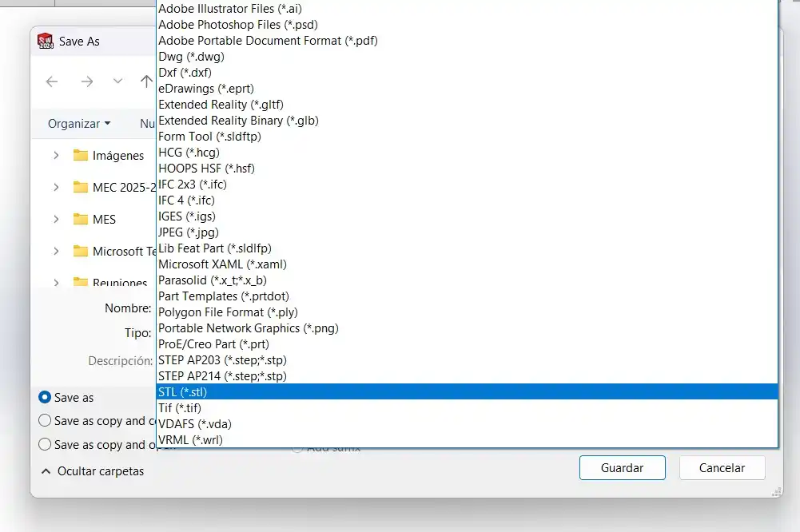Choose Extended Reality Binary (*.glb) type
This screenshot has width=800, height=532.
point(467,121)
